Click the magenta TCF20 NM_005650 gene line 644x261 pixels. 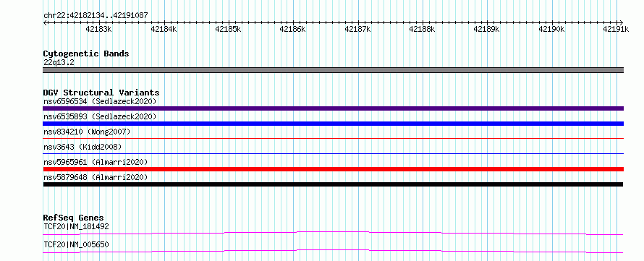[333, 251]
